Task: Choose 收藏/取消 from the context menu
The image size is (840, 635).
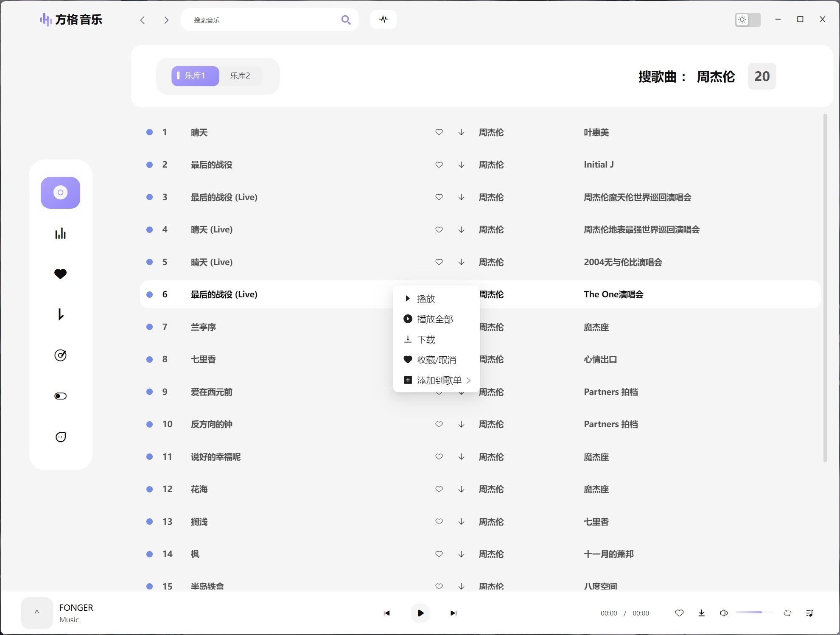Action: (x=437, y=360)
